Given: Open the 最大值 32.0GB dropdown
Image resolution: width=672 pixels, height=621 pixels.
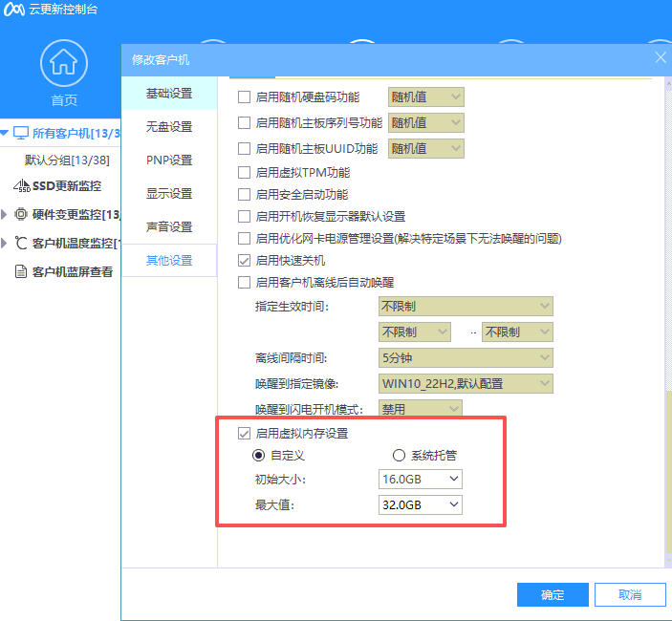Looking at the screenshot, I should point(421,504).
